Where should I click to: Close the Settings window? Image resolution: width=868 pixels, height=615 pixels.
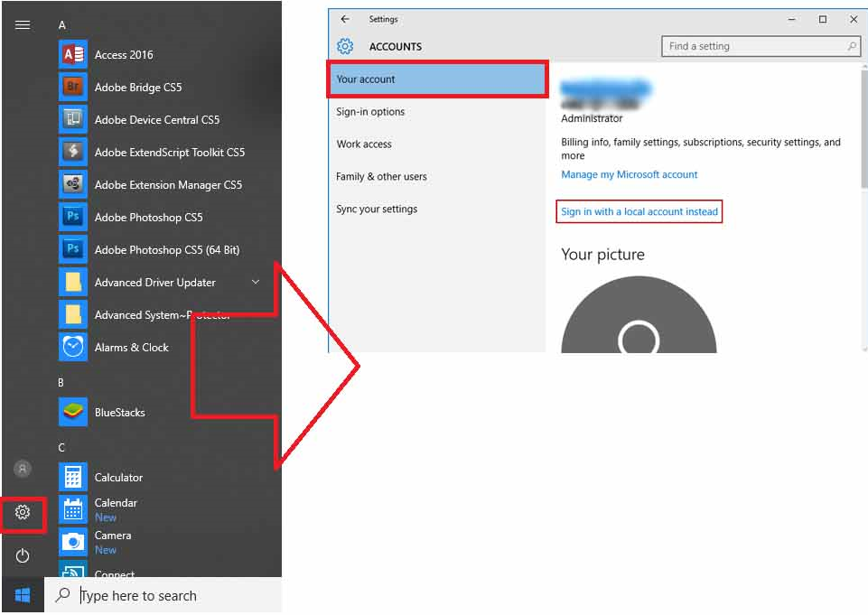(x=854, y=19)
